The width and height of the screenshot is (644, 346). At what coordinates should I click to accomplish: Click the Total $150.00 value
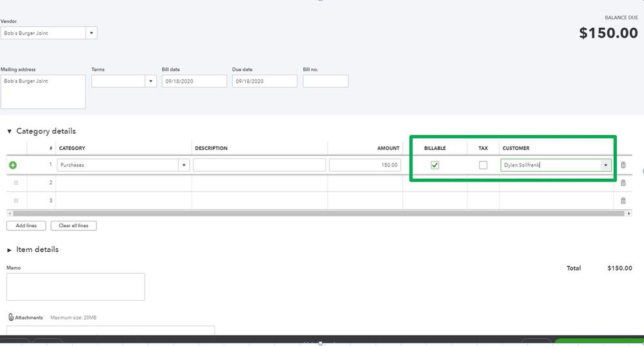(x=620, y=269)
